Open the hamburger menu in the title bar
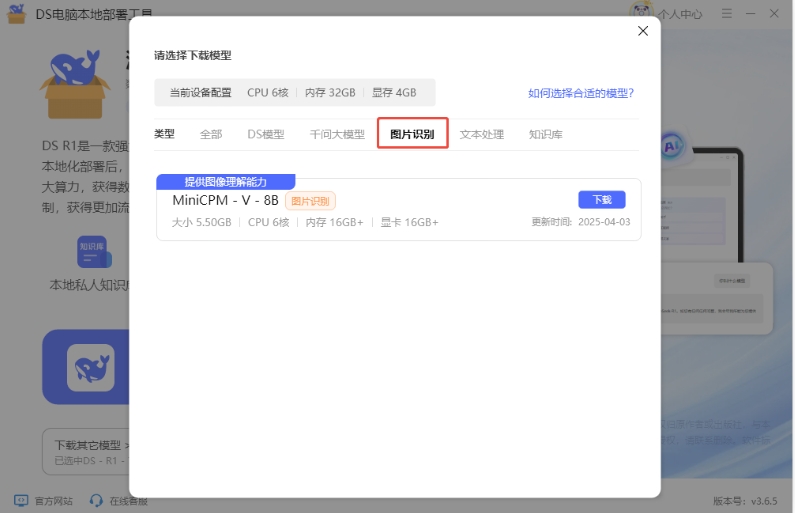The height and width of the screenshot is (513, 795). pos(727,14)
